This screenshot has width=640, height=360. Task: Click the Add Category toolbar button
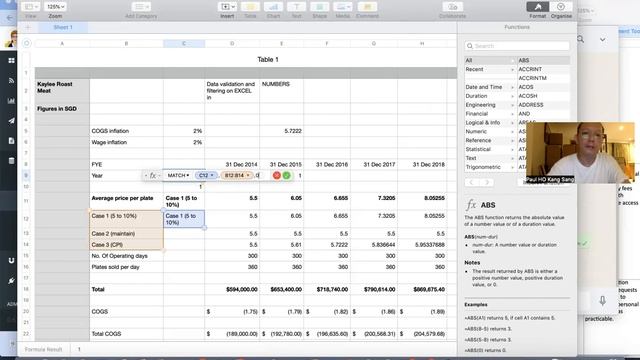click(x=141, y=7)
